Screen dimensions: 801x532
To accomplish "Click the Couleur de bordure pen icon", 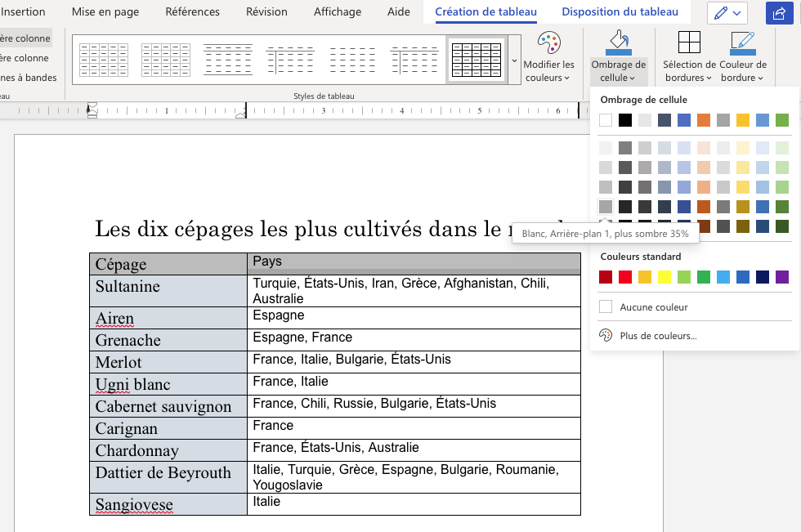I will [743, 42].
